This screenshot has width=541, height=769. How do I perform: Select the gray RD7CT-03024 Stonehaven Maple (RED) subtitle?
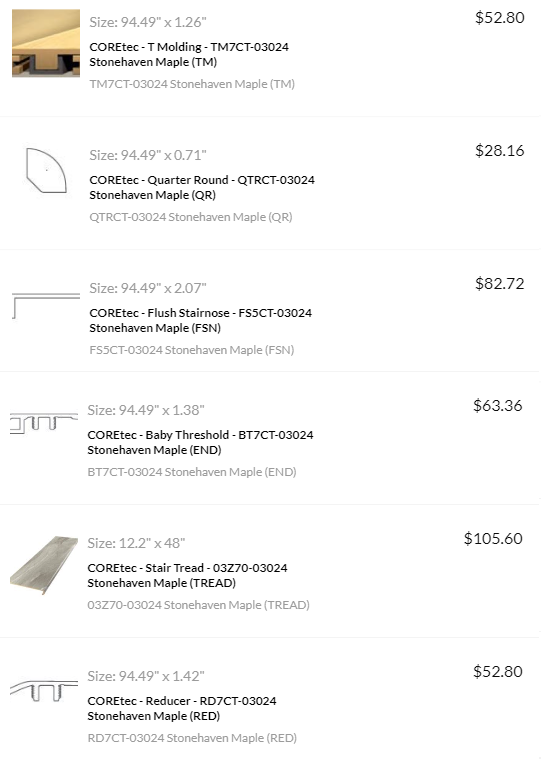tap(192, 738)
